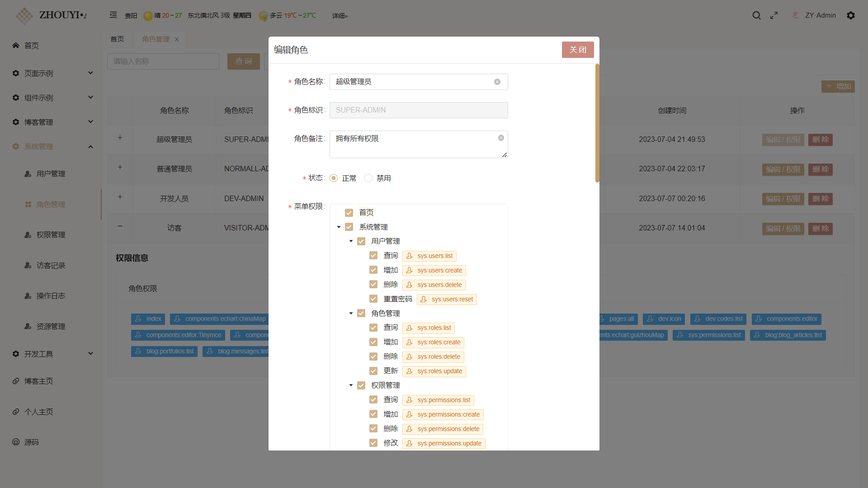
Task: Click the dialog's vertical scrollbar
Action: tap(597, 123)
